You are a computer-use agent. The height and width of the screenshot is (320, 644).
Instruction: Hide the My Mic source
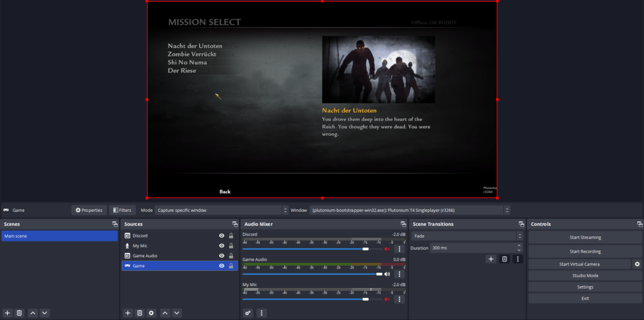(222, 246)
